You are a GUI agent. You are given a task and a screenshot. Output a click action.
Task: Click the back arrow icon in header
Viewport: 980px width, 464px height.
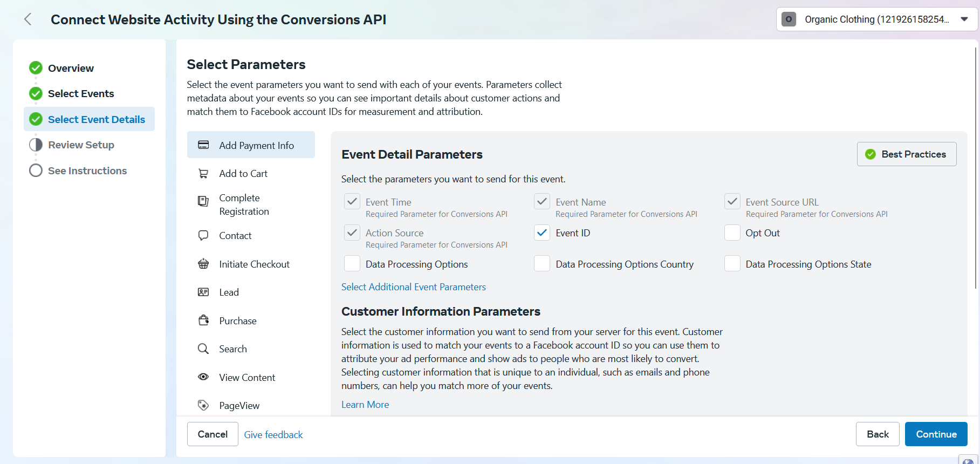coord(28,19)
